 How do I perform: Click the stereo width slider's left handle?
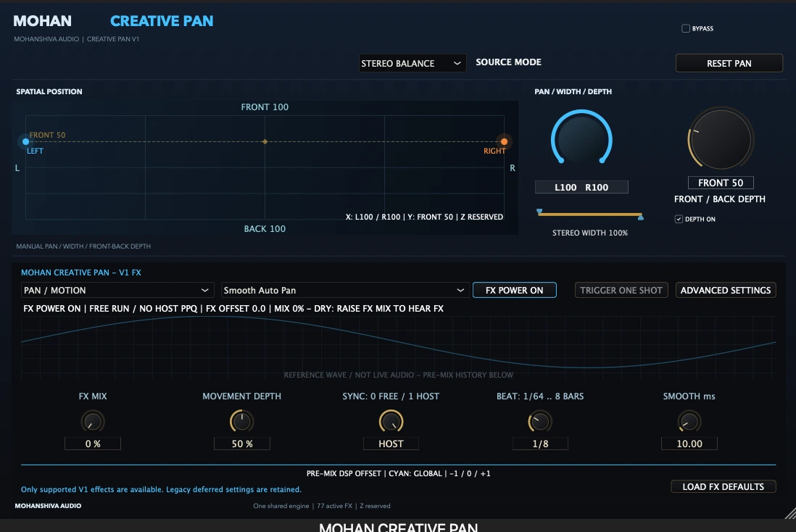point(539,212)
